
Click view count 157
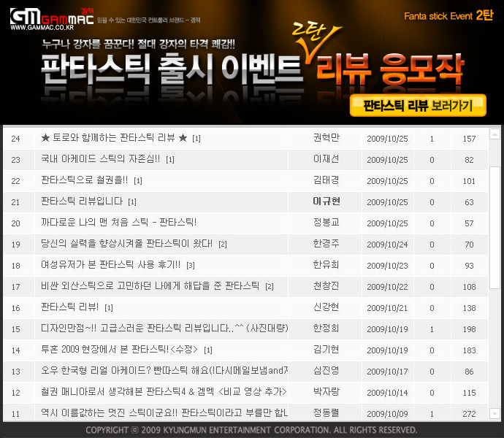[x=469, y=139]
